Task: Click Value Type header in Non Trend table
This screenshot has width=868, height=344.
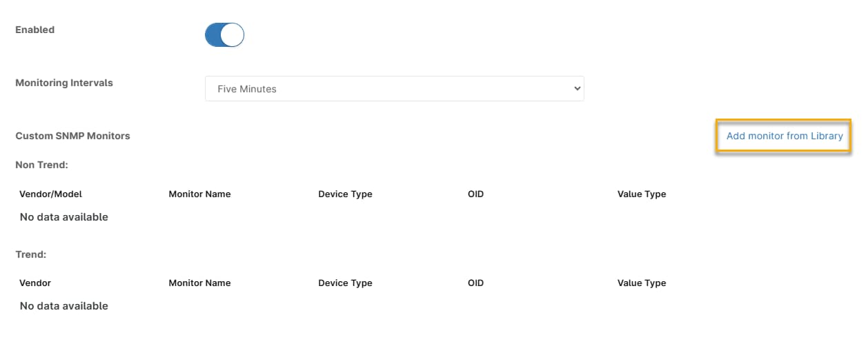Action: pos(641,194)
